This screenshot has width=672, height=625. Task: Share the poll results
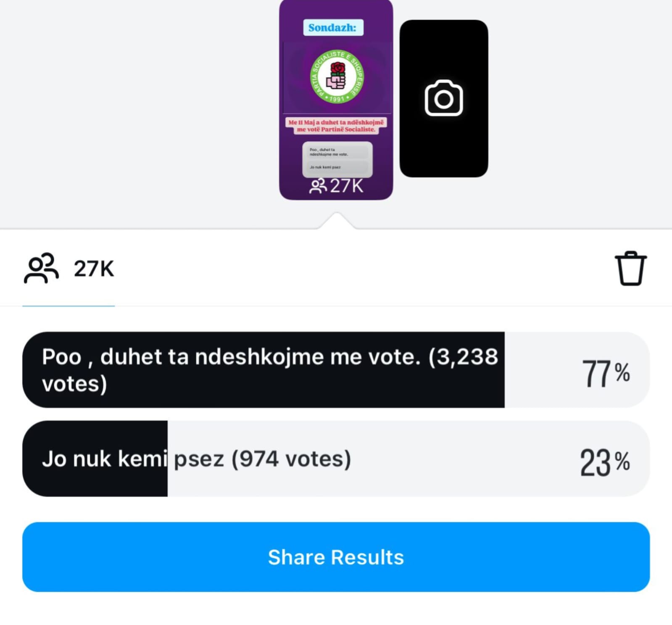pos(336,557)
